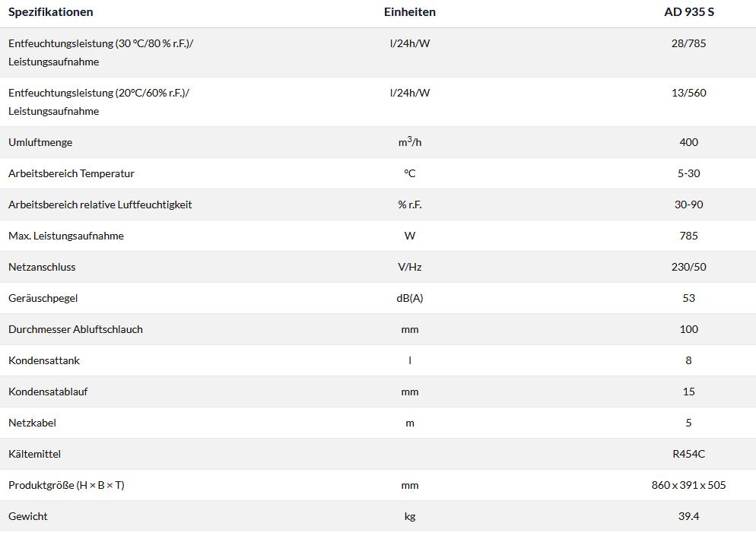Click the Einheiten column header

pyautogui.click(x=410, y=12)
